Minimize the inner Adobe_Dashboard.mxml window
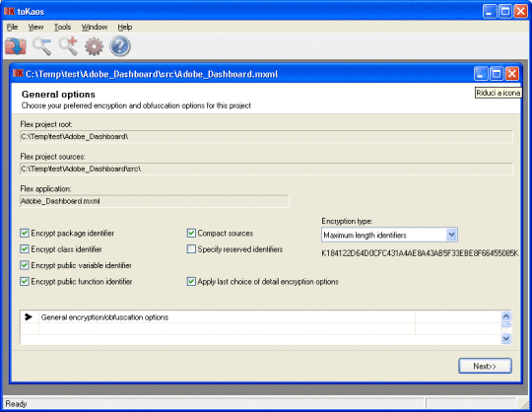The width and height of the screenshot is (532, 412). pyautogui.click(x=481, y=73)
